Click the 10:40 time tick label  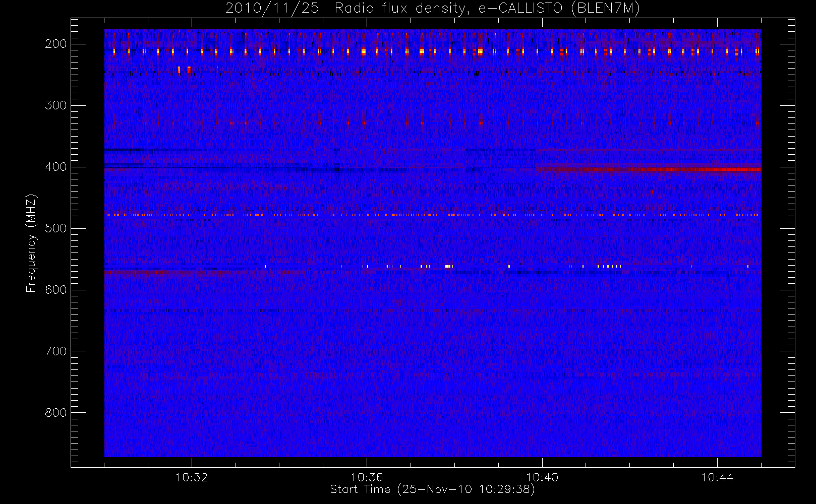point(542,477)
